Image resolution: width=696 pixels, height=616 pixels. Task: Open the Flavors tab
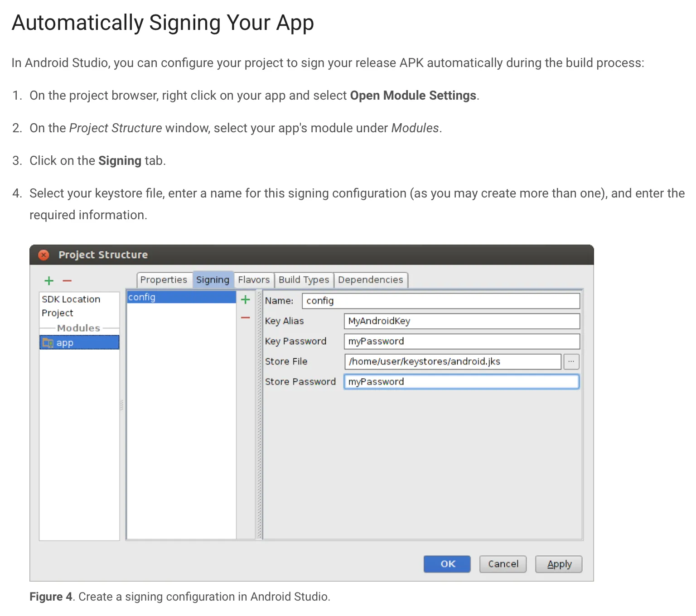[x=254, y=280]
